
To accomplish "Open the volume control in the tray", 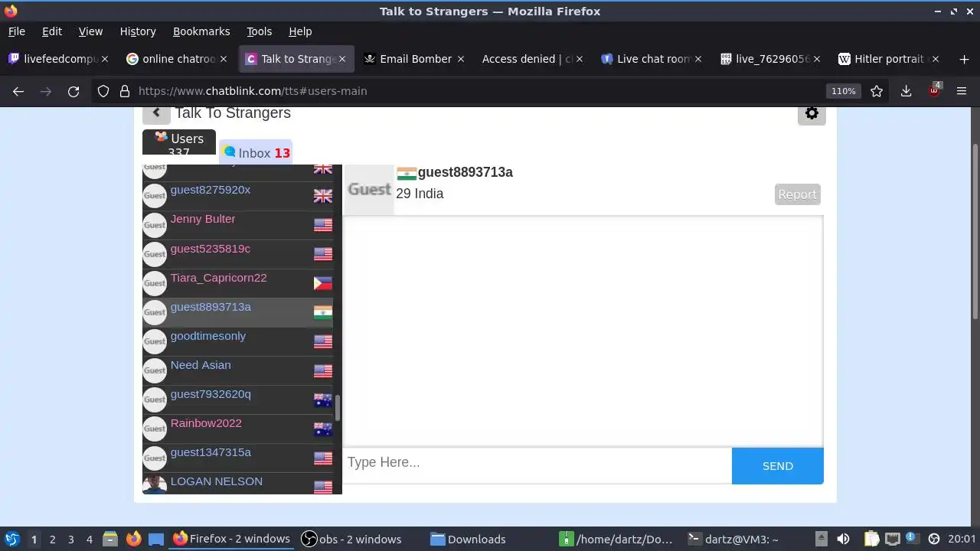I will (x=843, y=539).
